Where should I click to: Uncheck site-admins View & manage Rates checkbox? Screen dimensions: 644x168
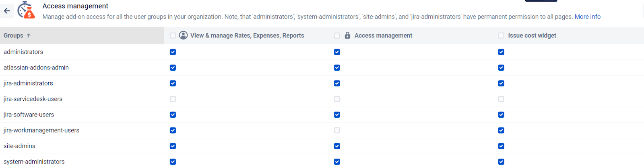click(x=173, y=146)
